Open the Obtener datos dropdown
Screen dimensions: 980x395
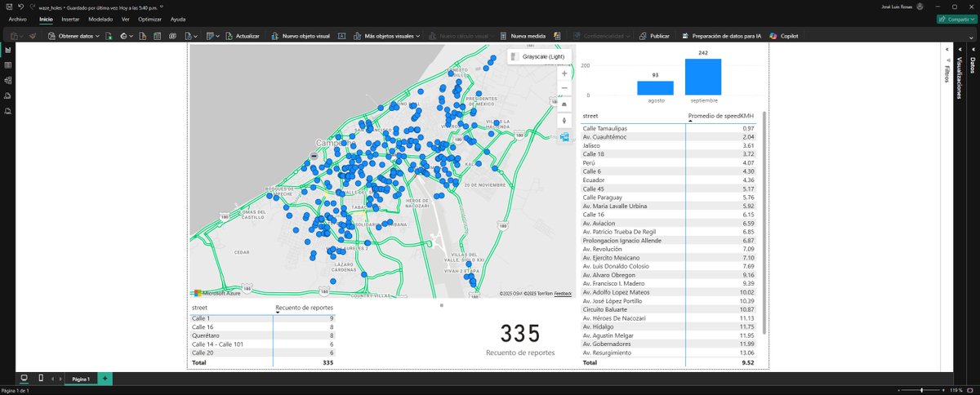click(74, 36)
